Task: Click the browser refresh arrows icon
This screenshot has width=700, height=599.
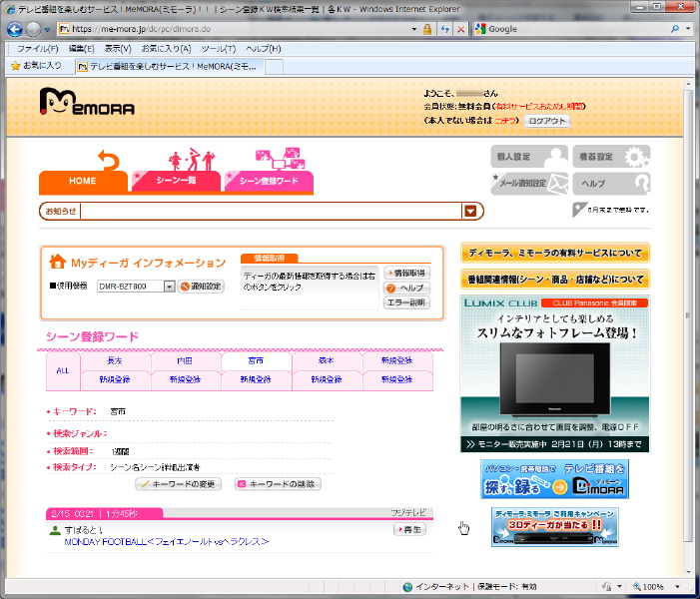Action: coord(444,29)
